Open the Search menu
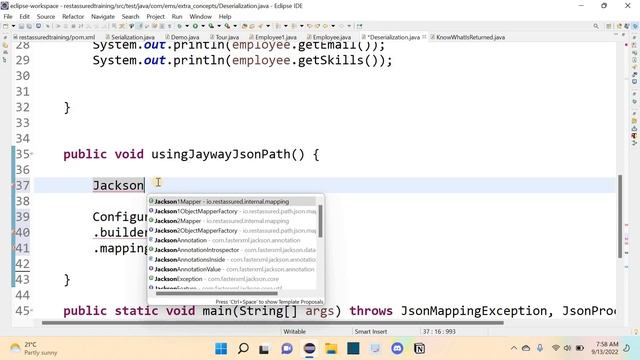The height and width of the screenshot is (360, 640). click(130, 16)
